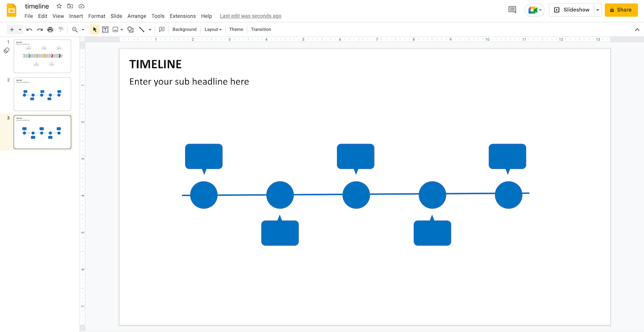Star the timeline presentation

pos(59,6)
